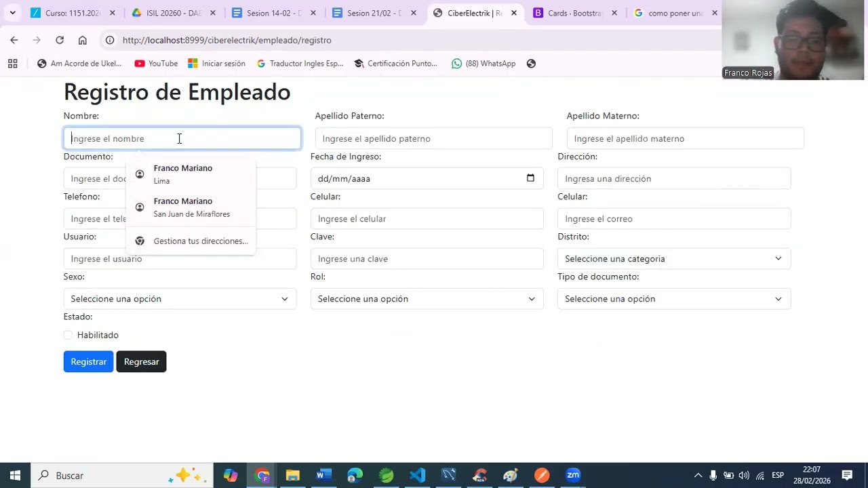Open the browser home page
This screenshot has width=868, height=488.
point(83,40)
